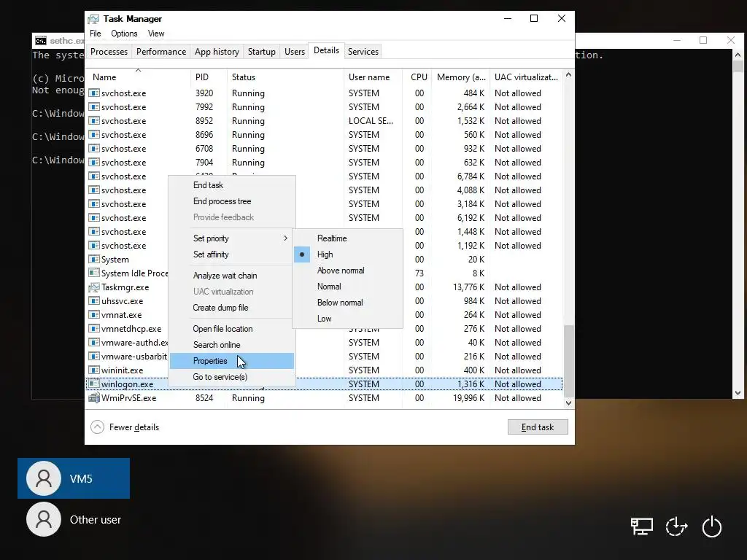
Task: Switch to the Services tab
Action: [x=363, y=52]
